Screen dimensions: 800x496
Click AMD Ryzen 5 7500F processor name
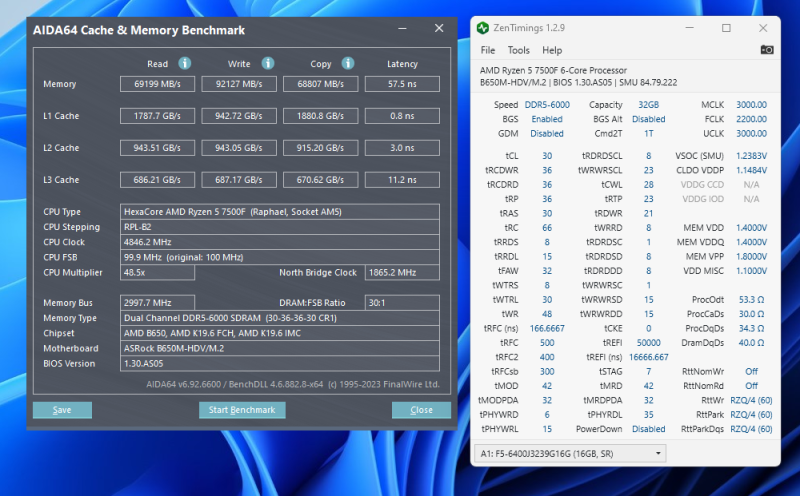coord(553,70)
